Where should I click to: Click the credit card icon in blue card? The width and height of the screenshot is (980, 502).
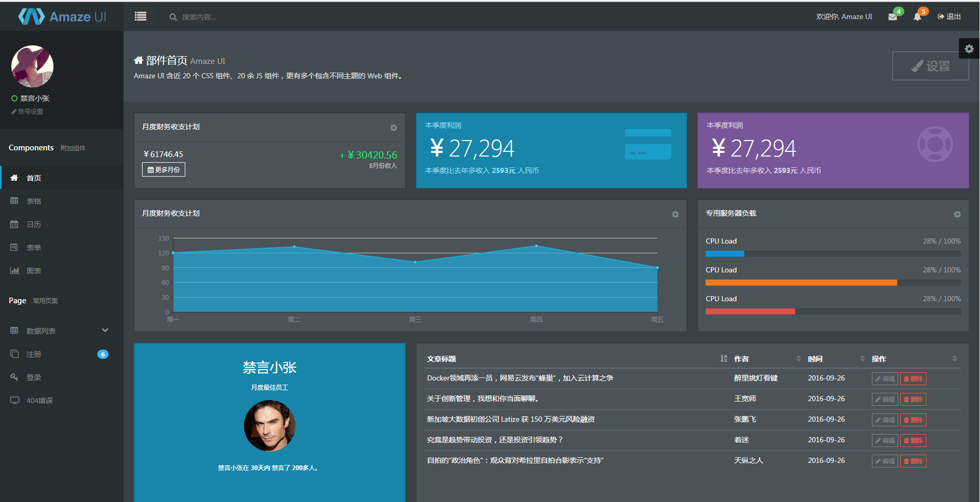point(648,144)
